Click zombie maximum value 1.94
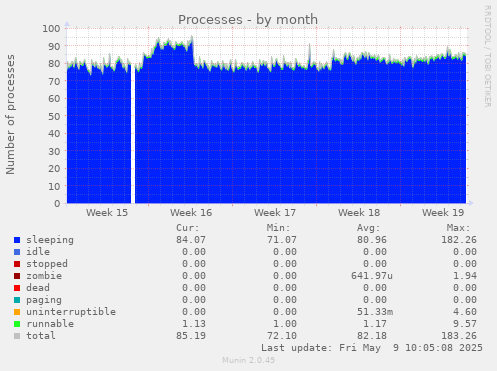The height and width of the screenshot is (371, 497). tap(465, 276)
